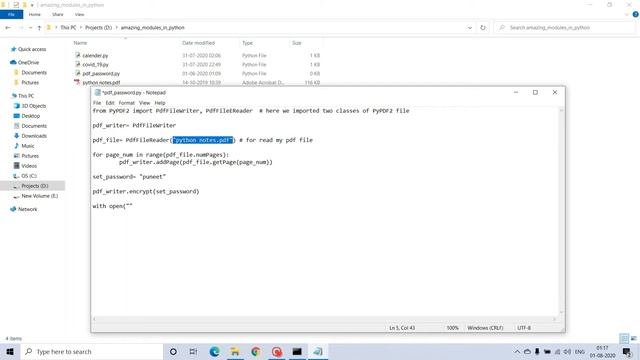Open the Notepad Help menu
Screen dimensions: 640x360
[160, 103]
